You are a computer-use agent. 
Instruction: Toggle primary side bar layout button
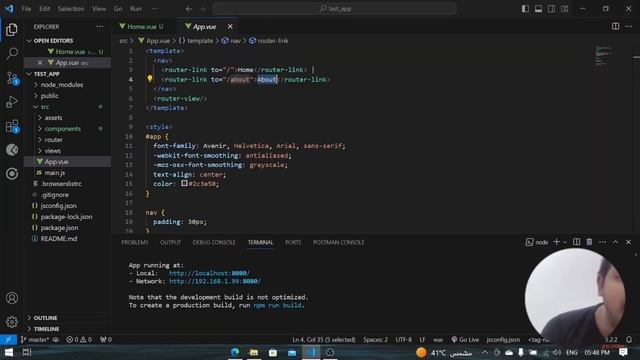(525, 9)
